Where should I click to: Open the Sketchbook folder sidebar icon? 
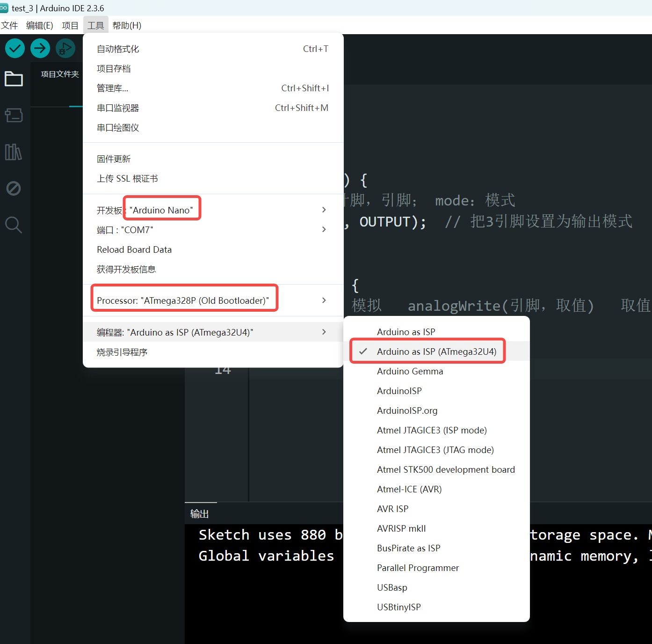point(14,79)
